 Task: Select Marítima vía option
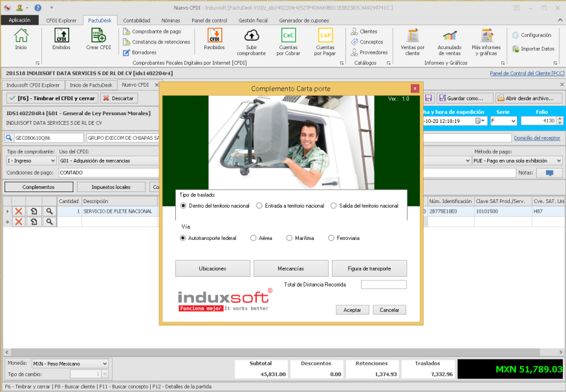289,238
